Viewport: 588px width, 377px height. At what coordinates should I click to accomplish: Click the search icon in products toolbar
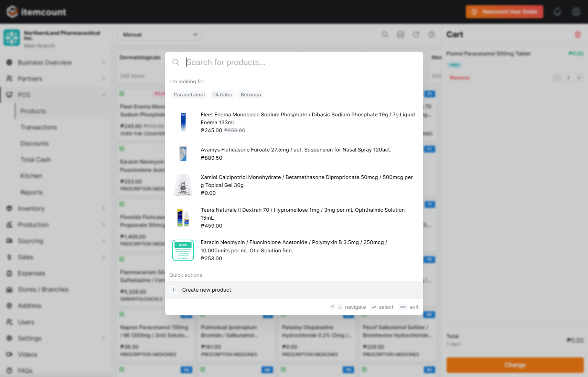[x=385, y=34]
